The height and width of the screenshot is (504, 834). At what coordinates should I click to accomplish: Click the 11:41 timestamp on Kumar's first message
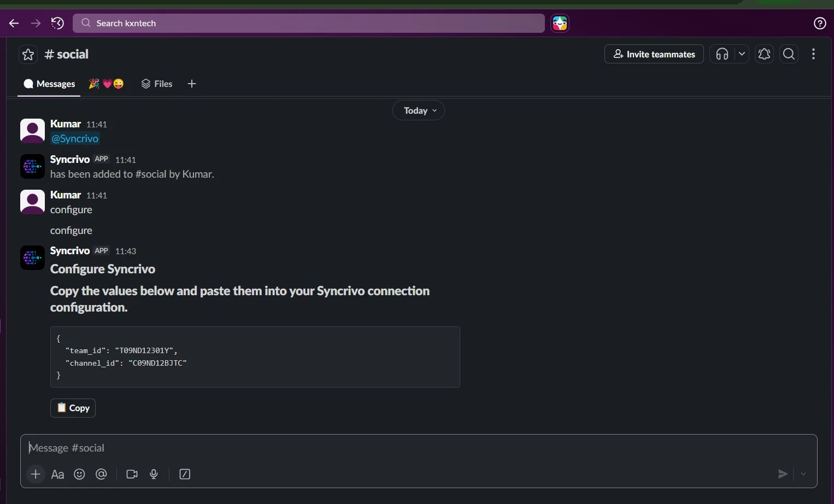(x=97, y=124)
